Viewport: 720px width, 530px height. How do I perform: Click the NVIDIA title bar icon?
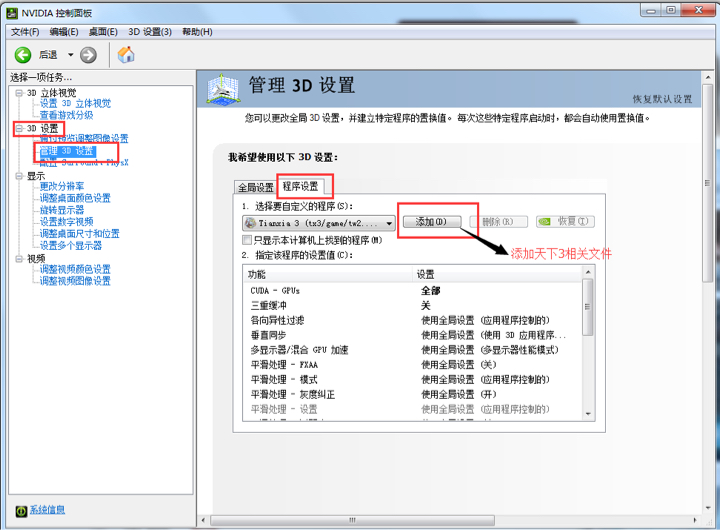pyautogui.click(x=12, y=13)
